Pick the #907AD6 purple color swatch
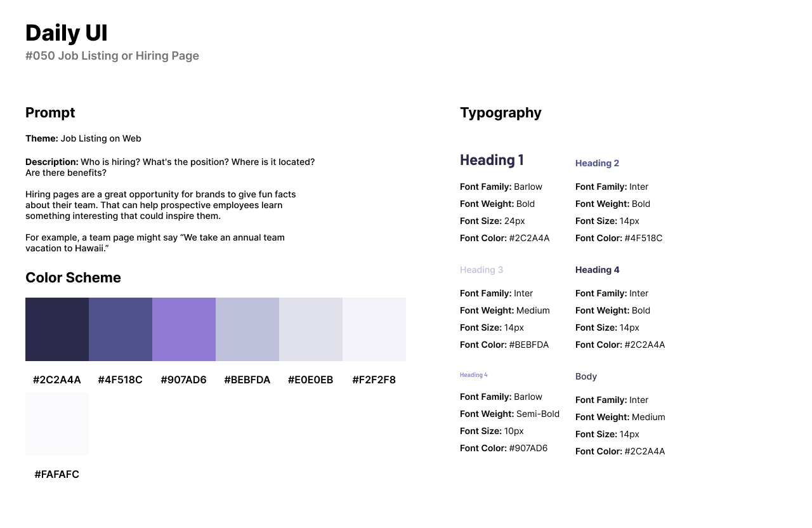The height and width of the screenshot is (528, 812). (x=184, y=329)
